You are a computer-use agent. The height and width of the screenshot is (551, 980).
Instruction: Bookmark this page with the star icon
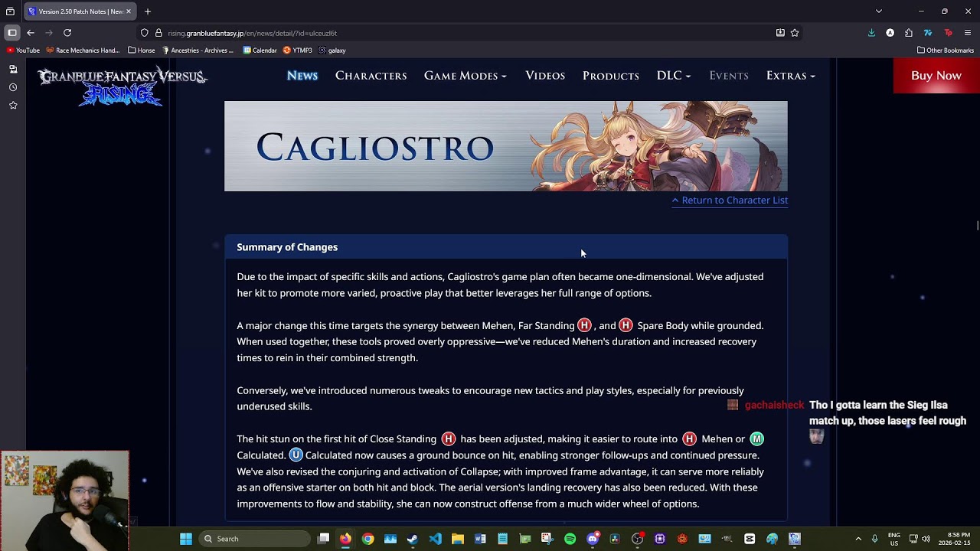click(x=795, y=33)
